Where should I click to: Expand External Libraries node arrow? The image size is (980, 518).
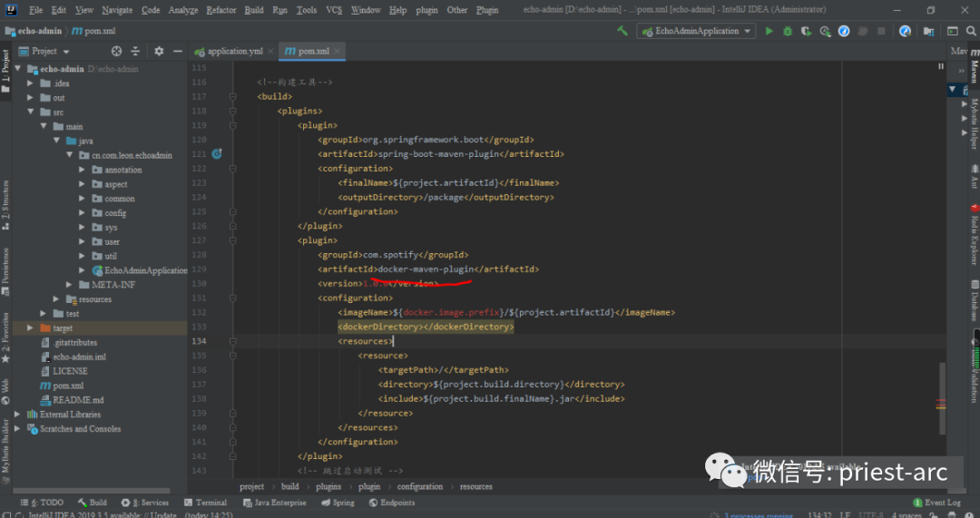pyautogui.click(x=17, y=415)
